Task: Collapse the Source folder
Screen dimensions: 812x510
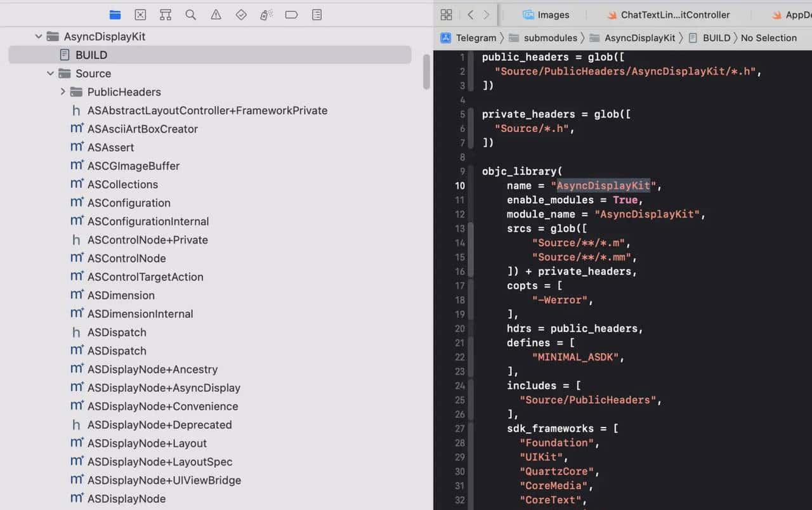Action: (x=51, y=74)
